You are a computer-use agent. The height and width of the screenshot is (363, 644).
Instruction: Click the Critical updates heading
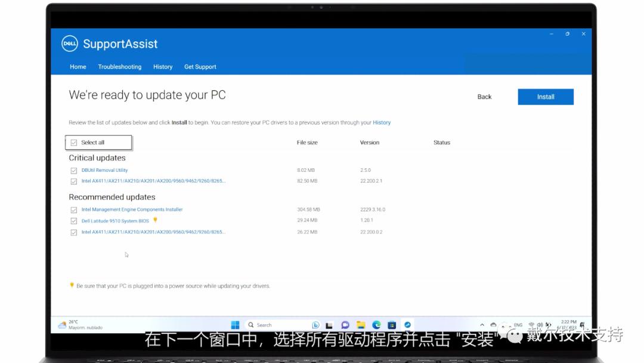97,158
